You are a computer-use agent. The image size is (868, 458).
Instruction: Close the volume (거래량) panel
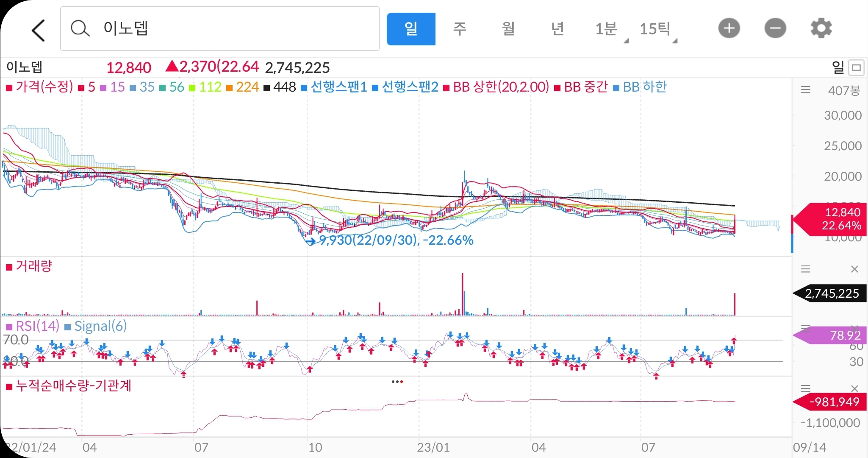point(854,269)
